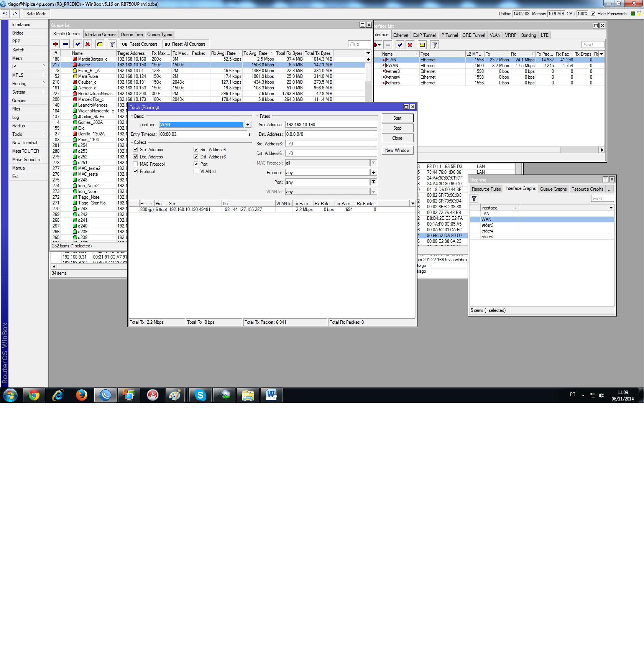Click the Src. Address filter field

331,124
